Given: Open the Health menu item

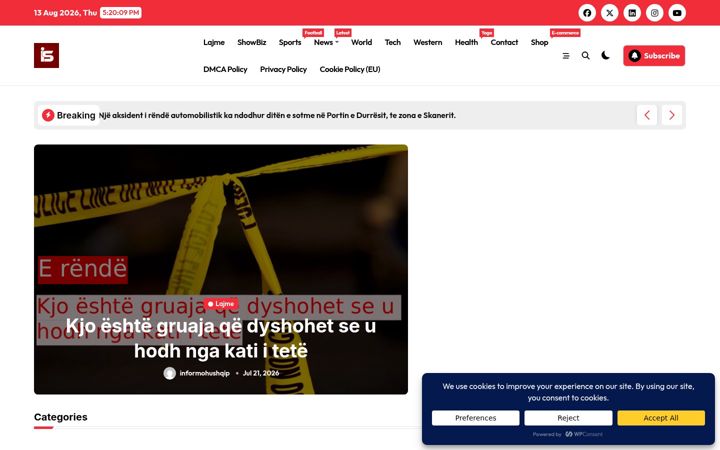Looking at the screenshot, I should pyautogui.click(x=466, y=42).
